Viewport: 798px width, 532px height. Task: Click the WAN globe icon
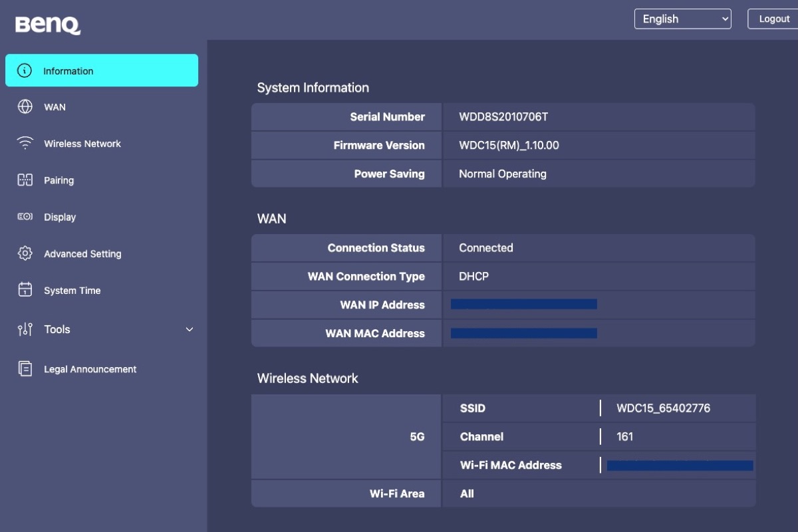pos(25,107)
